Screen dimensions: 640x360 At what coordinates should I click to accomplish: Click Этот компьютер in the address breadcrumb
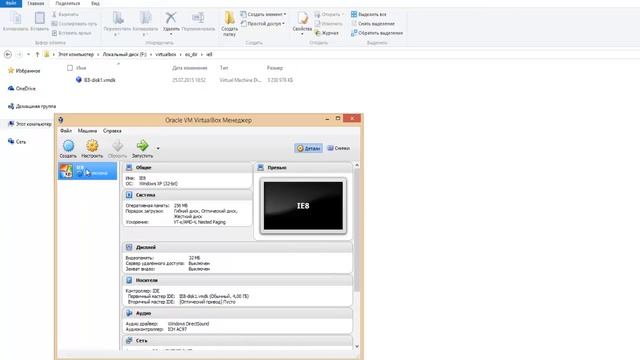coord(76,54)
